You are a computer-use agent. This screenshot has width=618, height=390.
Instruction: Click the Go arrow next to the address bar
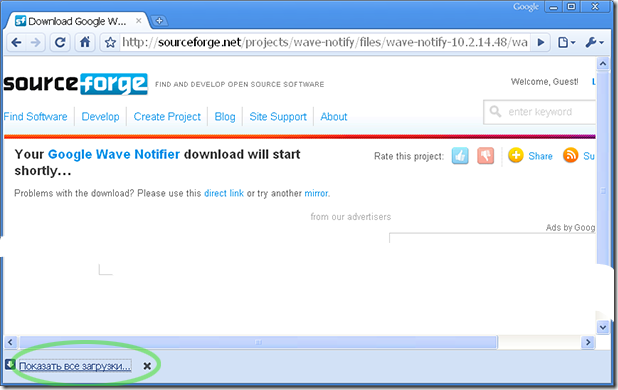click(x=541, y=42)
